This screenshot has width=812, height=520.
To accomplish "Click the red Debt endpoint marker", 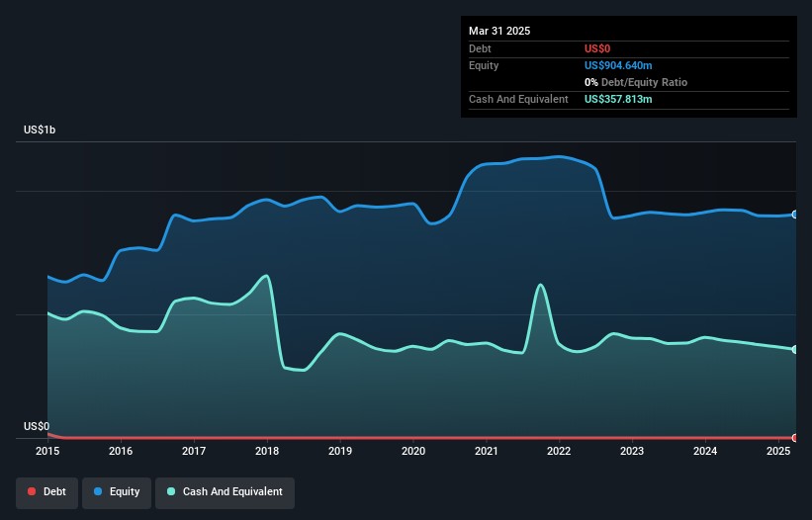I will 794,437.
